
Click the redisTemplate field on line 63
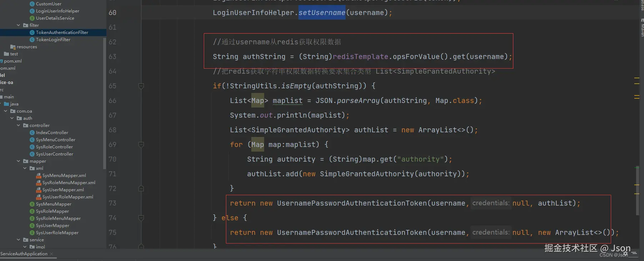pyautogui.click(x=361, y=56)
